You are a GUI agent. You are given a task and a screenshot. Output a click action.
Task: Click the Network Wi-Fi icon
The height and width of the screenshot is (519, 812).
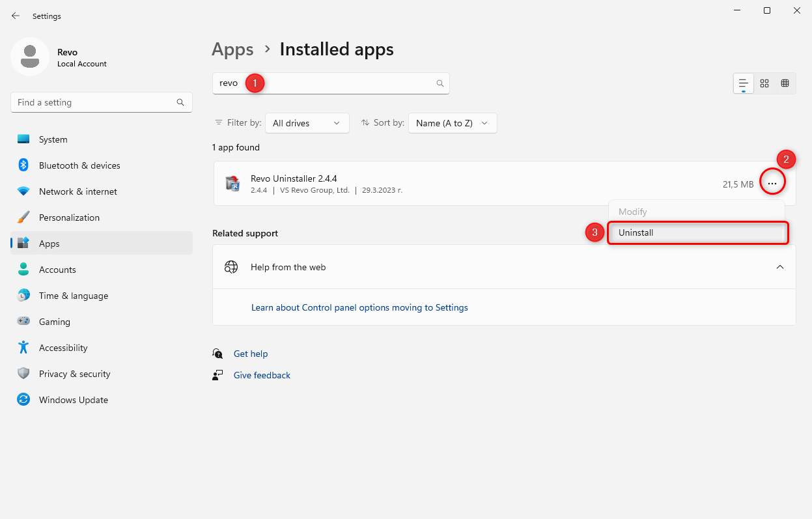tap(23, 191)
